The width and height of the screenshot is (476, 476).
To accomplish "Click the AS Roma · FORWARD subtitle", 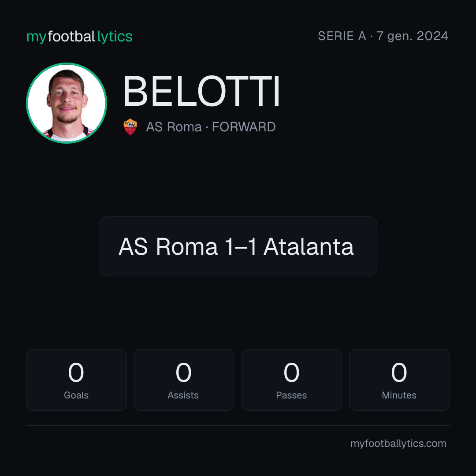I will point(211,127).
